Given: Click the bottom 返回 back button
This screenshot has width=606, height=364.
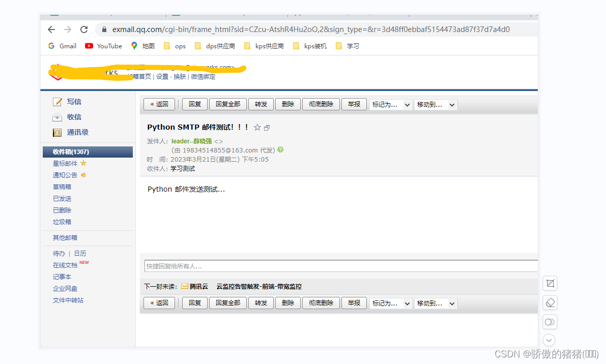Looking at the screenshot, I should tap(159, 303).
